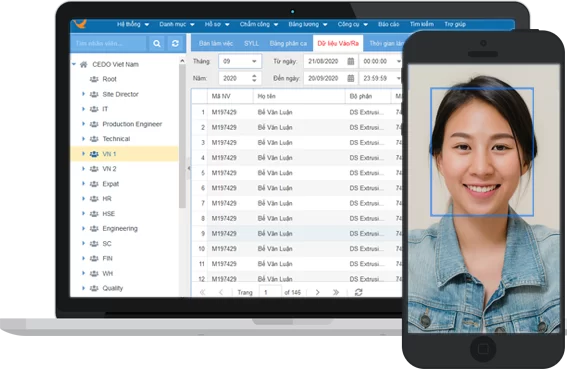Expand the Technical node
The width and height of the screenshot is (567, 369).
click(83, 139)
